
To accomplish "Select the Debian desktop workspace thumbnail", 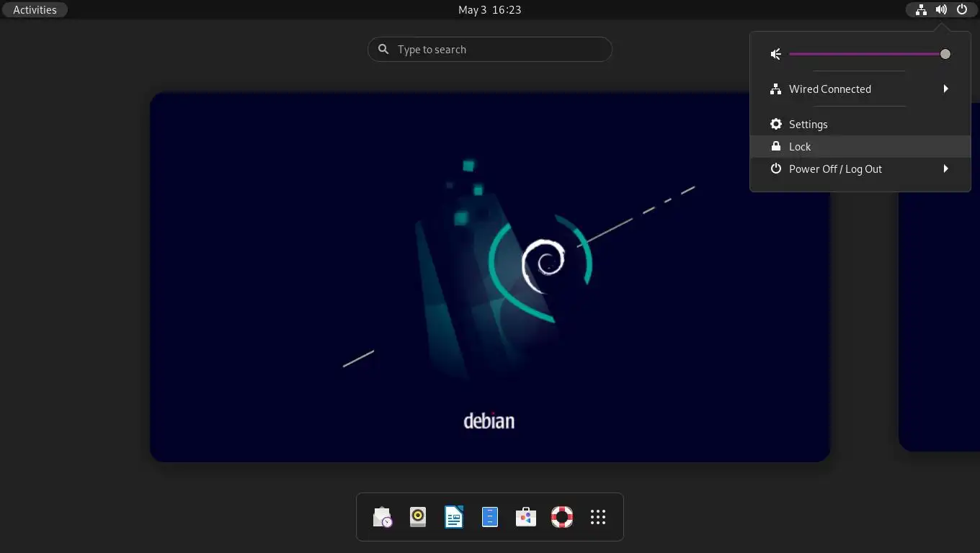I will pyautogui.click(x=490, y=276).
